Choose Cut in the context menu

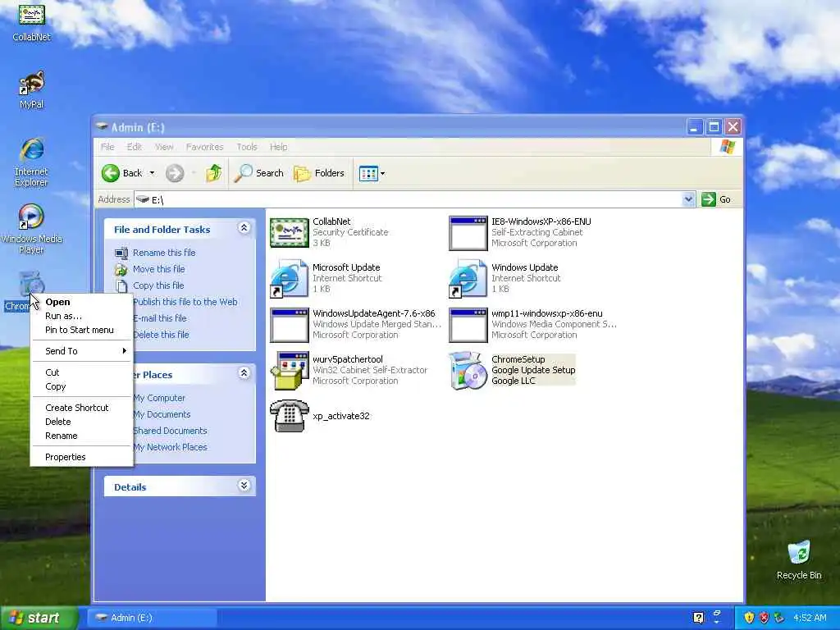click(81, 372)
